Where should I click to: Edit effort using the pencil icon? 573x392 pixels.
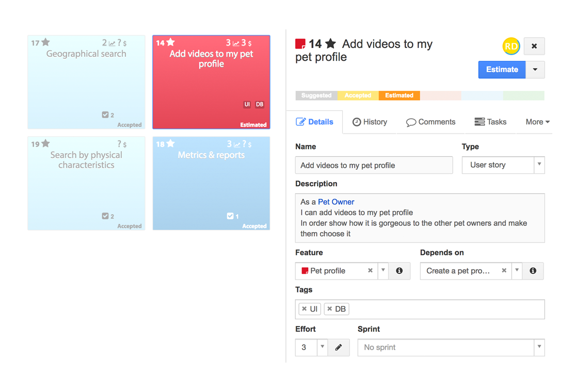point(339,347)
